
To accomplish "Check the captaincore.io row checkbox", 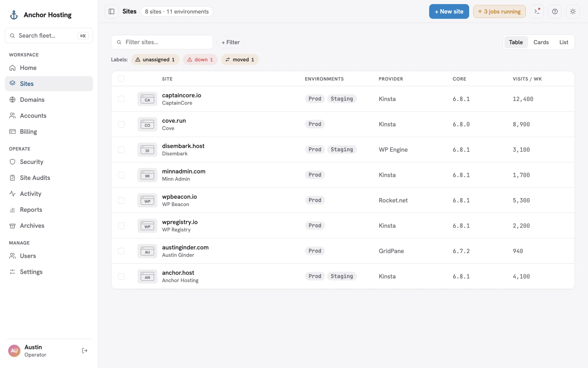I will pyautogui.click(x=121, y=99).
